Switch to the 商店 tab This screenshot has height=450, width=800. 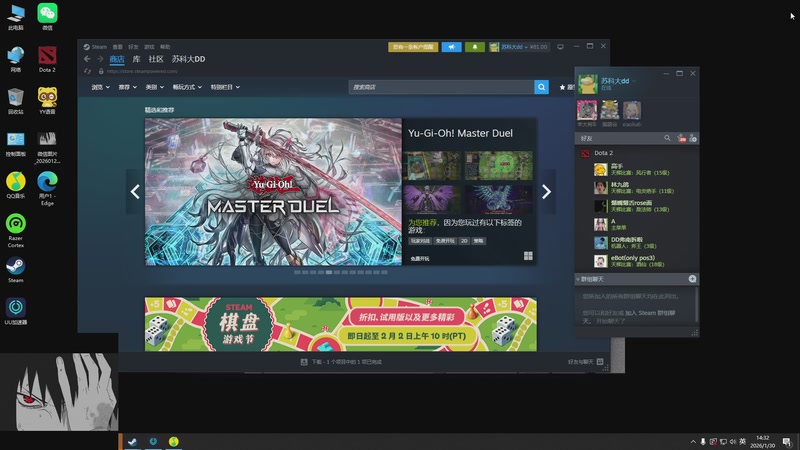[x=117, y=59]
